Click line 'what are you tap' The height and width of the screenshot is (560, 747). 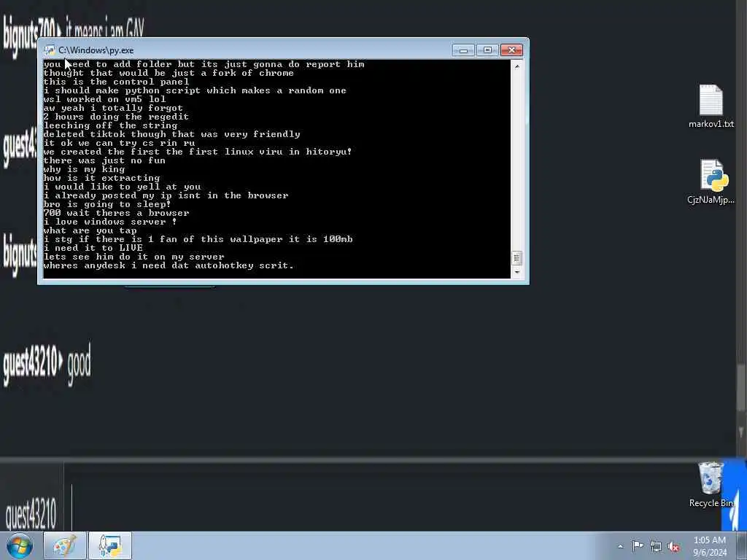coord(90,230)
